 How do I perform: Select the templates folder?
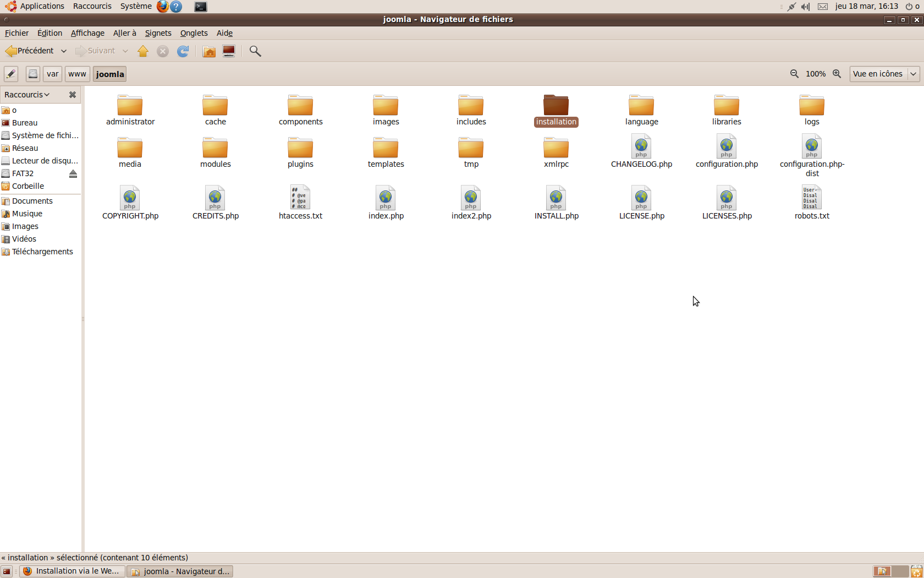coord(386,152)
